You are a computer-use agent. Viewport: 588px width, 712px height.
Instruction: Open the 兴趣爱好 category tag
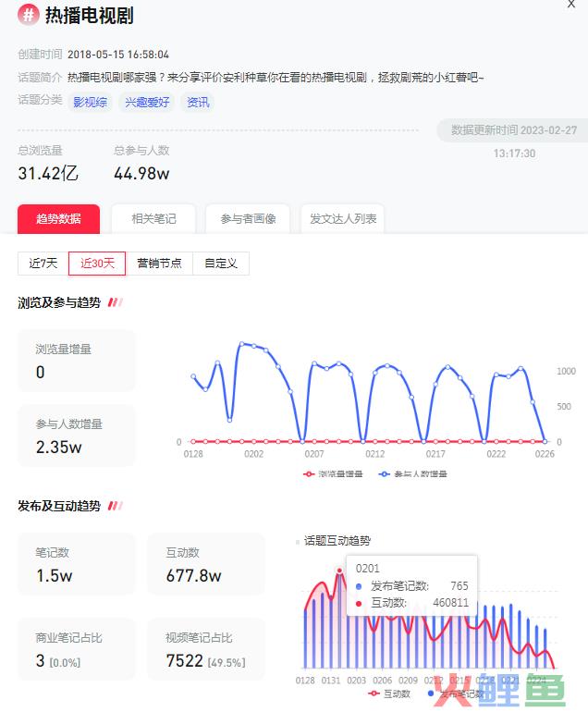[147, 102]
